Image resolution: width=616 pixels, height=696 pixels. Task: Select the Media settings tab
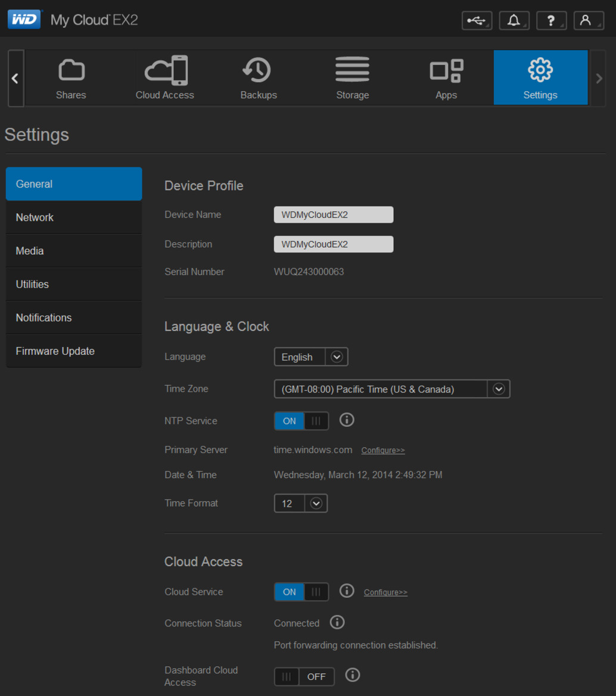pyautogui.click(x=74, y=251)
